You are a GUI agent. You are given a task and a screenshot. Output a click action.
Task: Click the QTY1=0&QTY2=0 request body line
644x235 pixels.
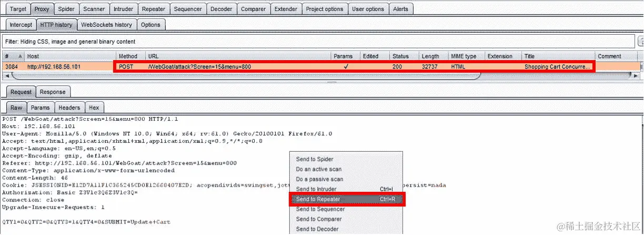[86, 222]
